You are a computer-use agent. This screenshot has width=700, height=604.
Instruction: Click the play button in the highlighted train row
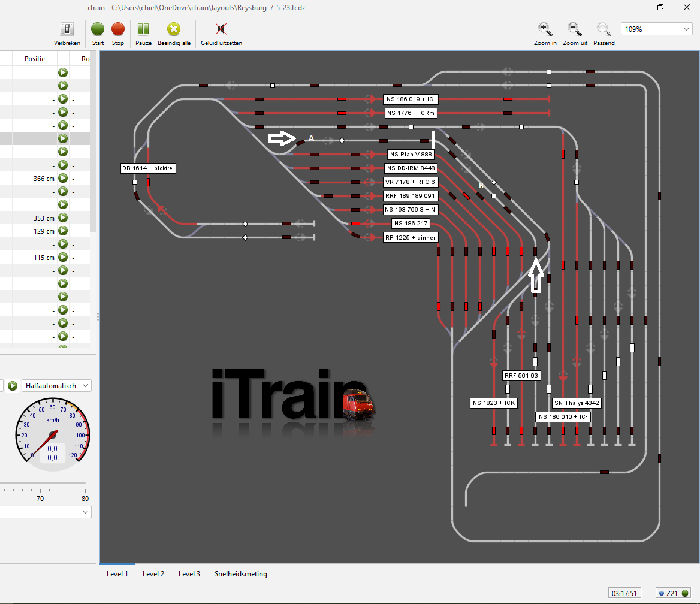click(x=63, y=138)
